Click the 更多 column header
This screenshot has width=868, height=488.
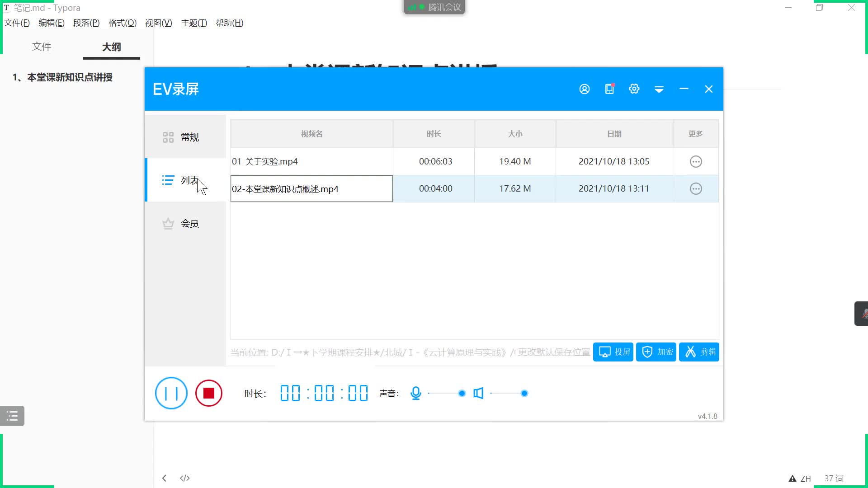[x=696, y=134]
